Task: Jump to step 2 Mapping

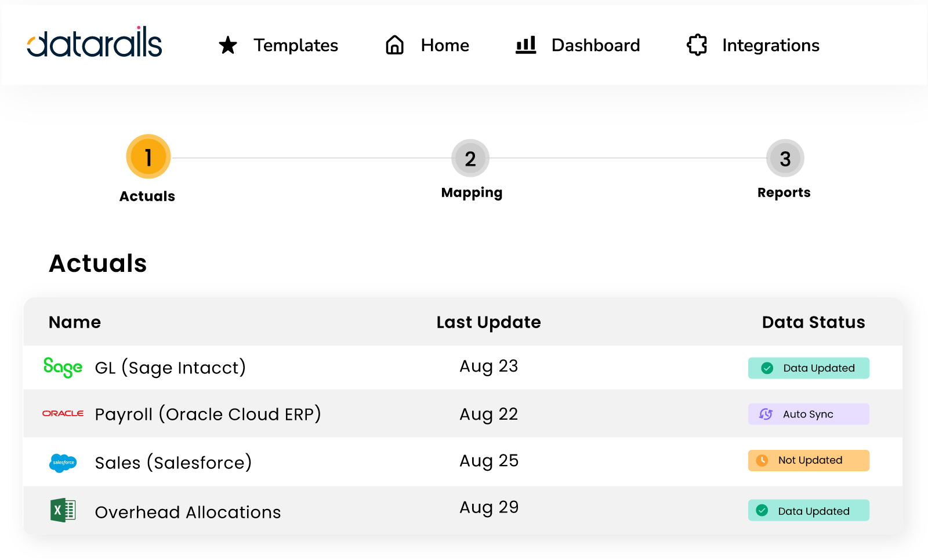Action: pos(470,158)
